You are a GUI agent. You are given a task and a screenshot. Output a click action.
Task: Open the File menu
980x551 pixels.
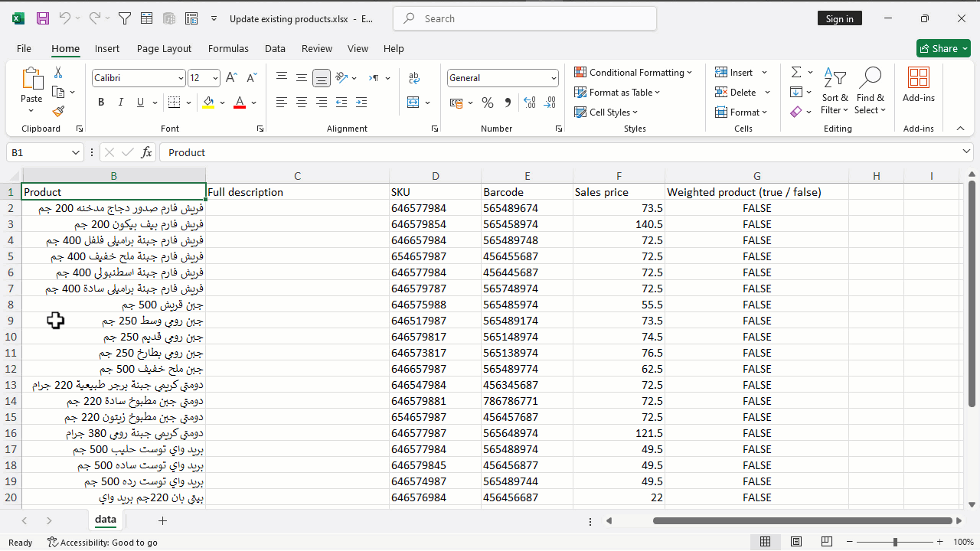click(24, 48)
